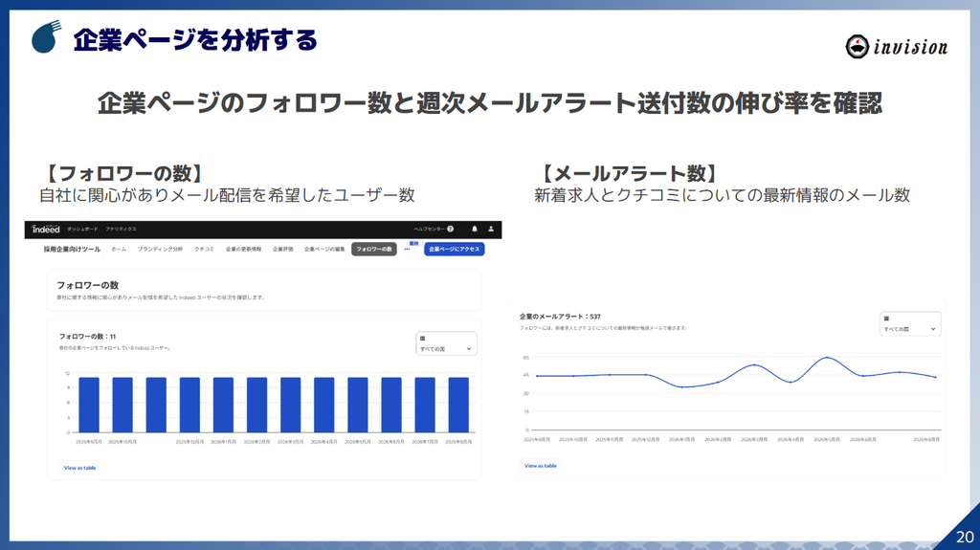Open the user account profile icon
Image resolution: width=980 pixels, height=550 pixels.
(x=491, y=230)
